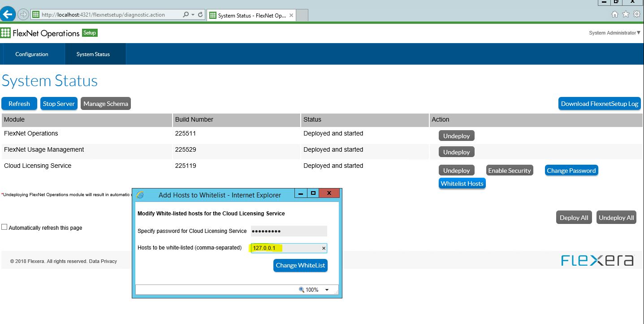644x324 pixels.
Task: Click the FlexNet Usage Management module name
Action: tap(44, 149)
